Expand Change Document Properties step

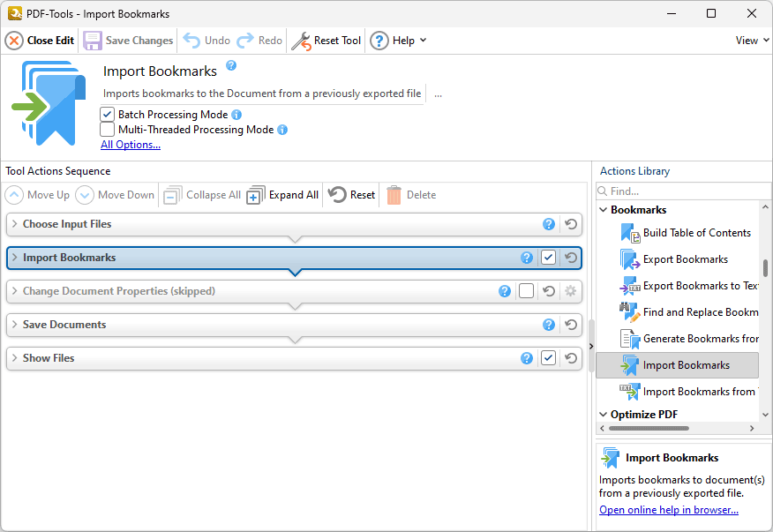point(15,291)
